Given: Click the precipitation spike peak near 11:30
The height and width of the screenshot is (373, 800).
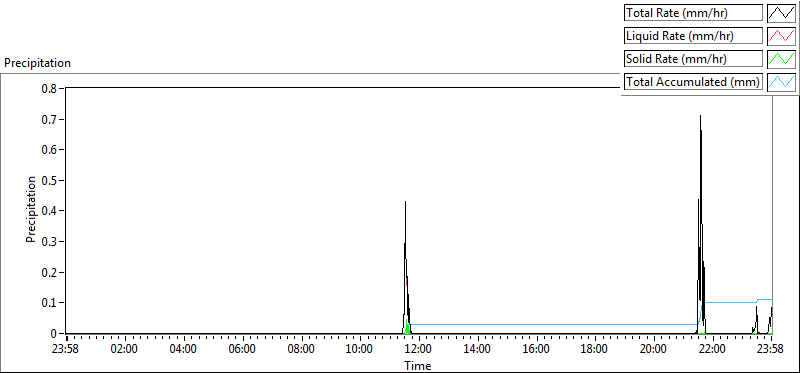Looking at the screenshot, I should point(406,202).
